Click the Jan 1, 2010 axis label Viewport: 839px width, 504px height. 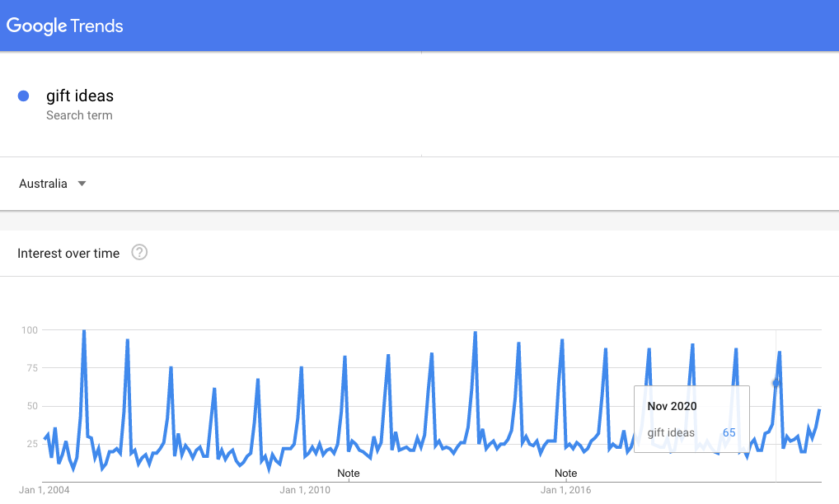305,490
